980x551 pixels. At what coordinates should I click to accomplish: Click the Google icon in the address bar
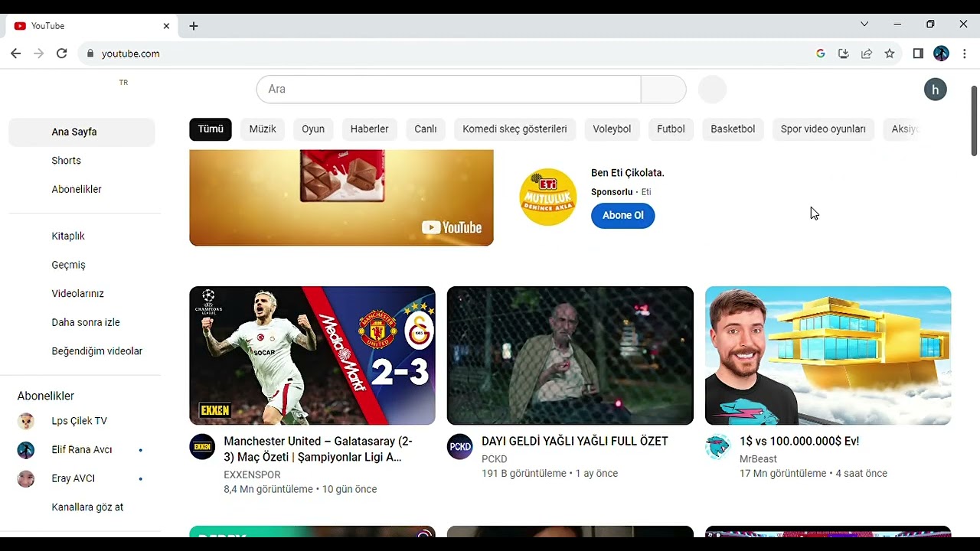tap(821, 54)
